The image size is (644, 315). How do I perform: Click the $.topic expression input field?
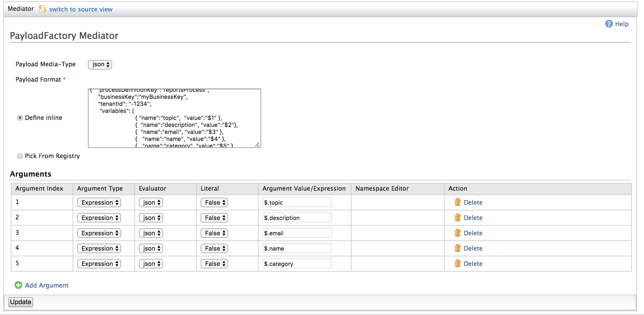[x=297, y=202]
